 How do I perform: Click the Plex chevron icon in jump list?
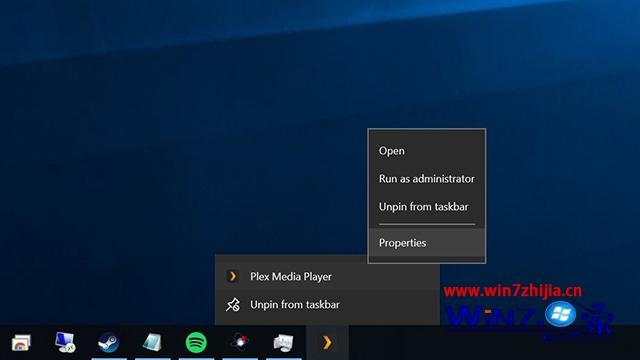pos(233,276)
